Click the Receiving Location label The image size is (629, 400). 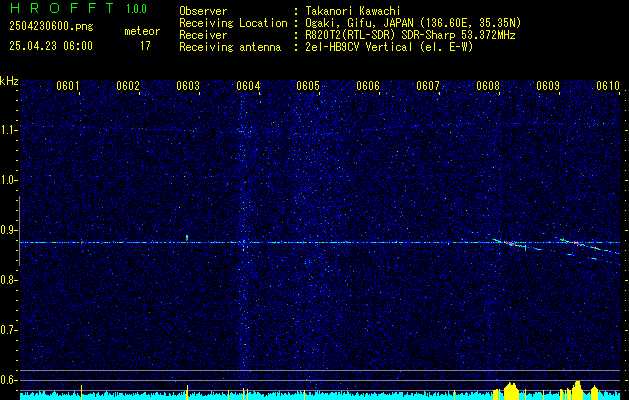[233, 23]
